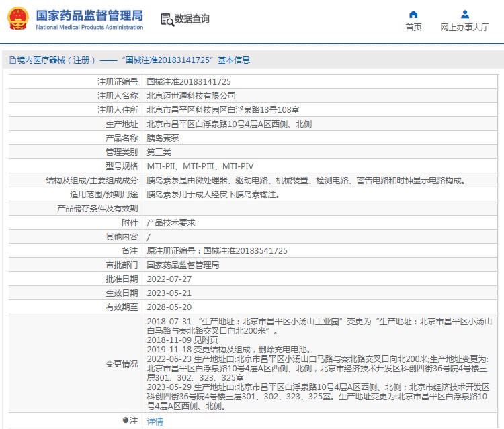Click the 审批部门 field label
Viewport: 504px width, 429px height.
pyautogui.click(x=122, y=265)
